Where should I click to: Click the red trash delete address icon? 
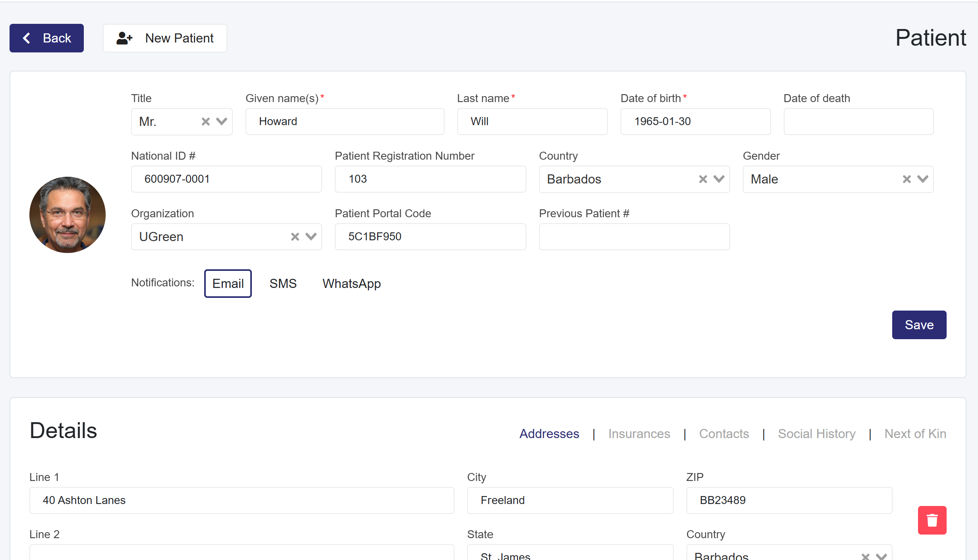[932, 520]
